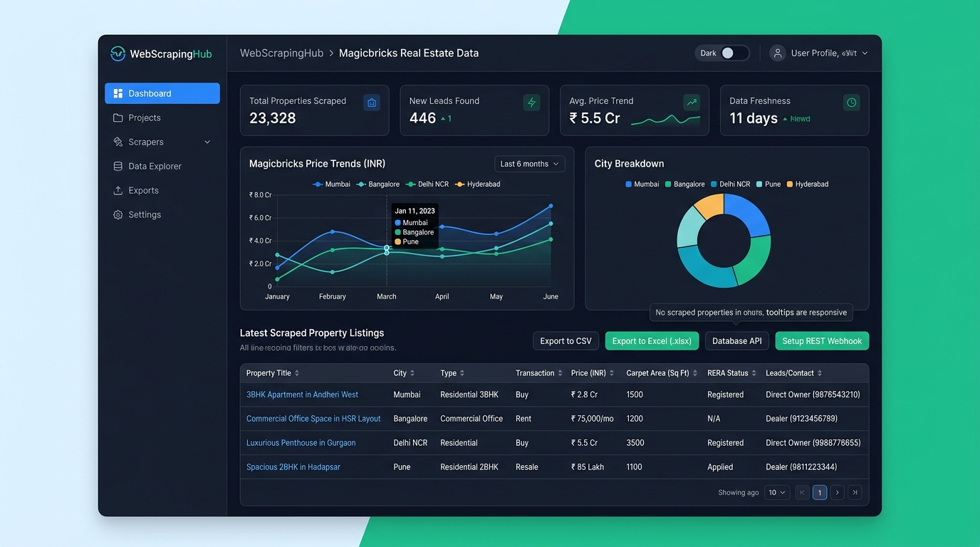Sort by Price (INR) column
This screenshot has height=547, width=980.
click(x=593, y=373)
